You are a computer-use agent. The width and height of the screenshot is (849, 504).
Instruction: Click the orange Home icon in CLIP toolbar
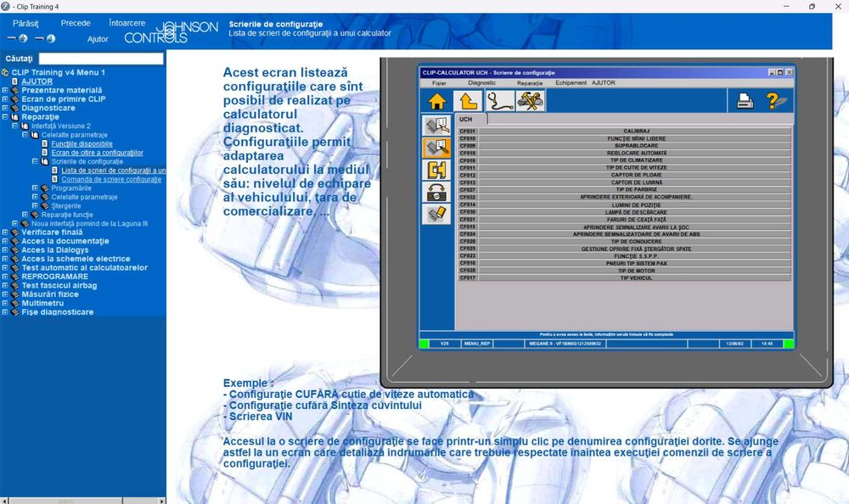tap(437, 101)
